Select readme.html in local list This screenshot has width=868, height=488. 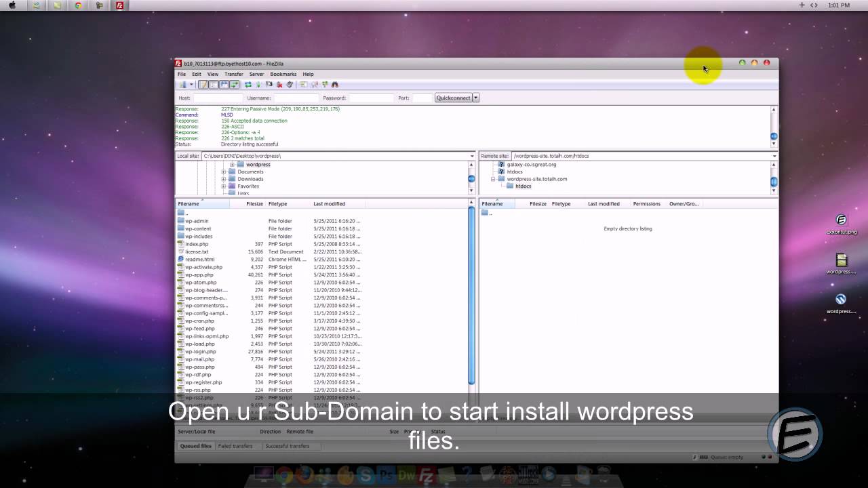click(x=199, y=260)
